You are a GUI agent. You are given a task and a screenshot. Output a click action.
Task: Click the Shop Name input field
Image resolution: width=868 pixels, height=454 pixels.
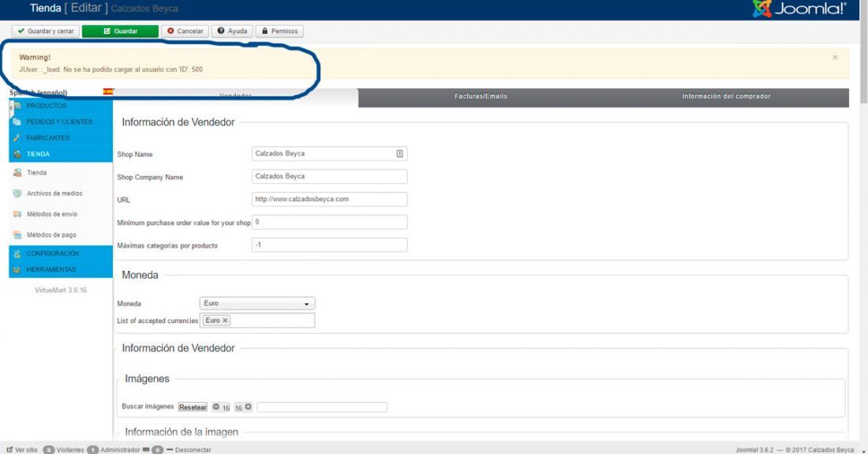tap(329, 153)
